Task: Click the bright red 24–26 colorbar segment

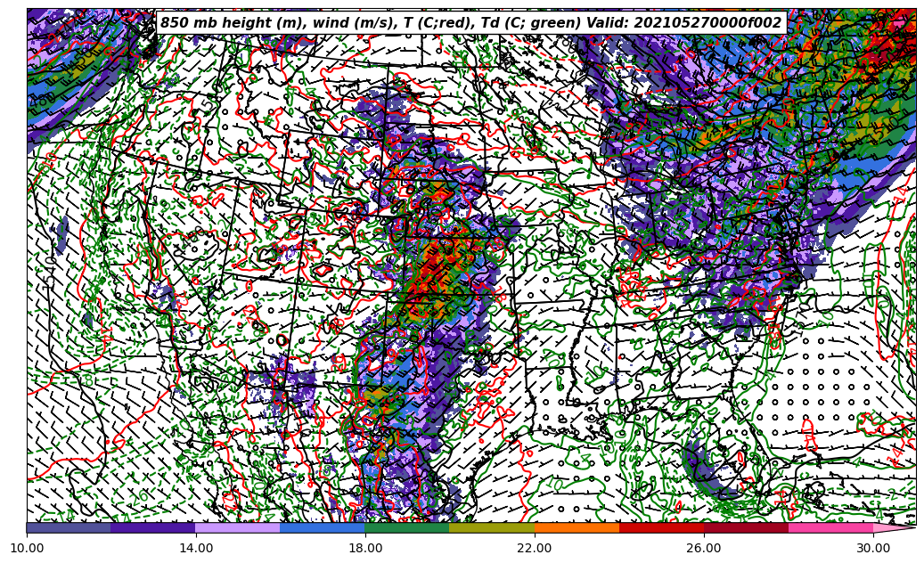Action: (x=661, y=527)
